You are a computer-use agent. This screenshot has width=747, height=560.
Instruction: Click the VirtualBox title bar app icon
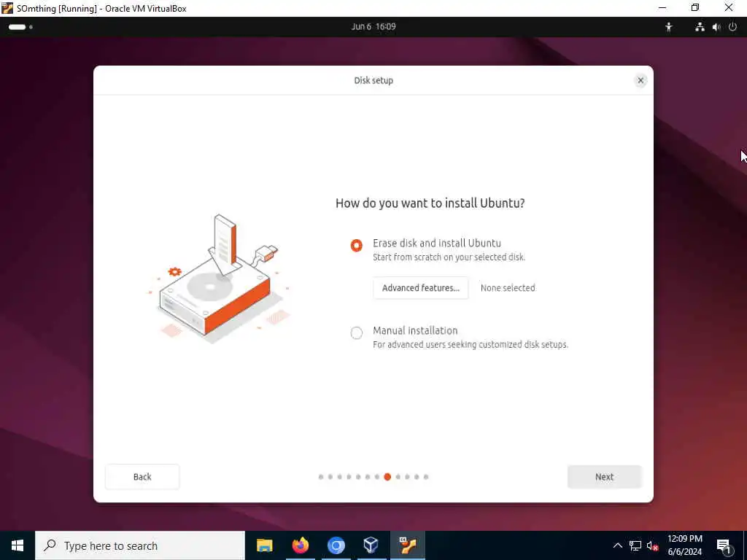click(7, 8)
